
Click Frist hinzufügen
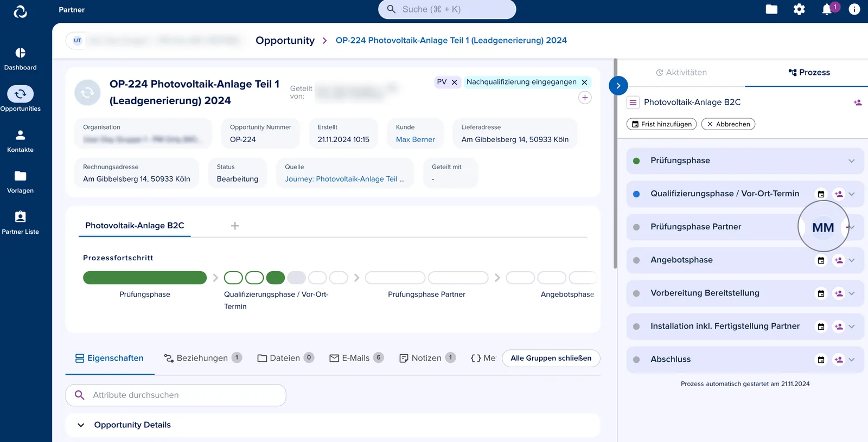click(x=662, y=124)
